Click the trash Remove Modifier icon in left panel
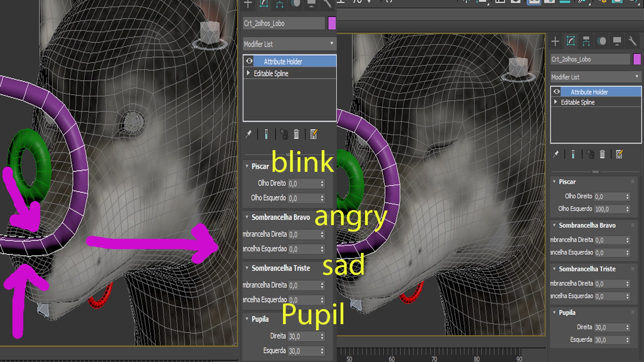 [x=296, y=134]
